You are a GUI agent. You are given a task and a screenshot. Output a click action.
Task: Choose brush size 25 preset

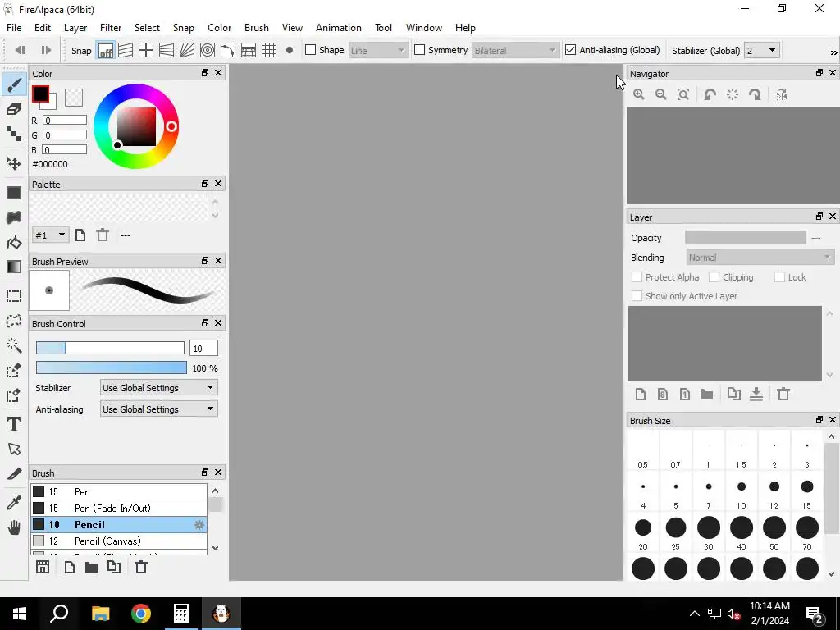point(676,532)
